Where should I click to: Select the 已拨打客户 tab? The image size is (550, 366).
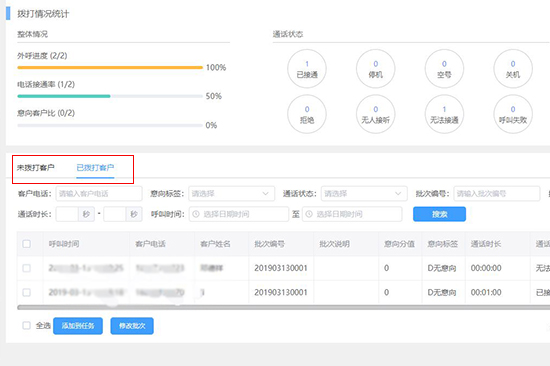[x=95, y=168]
